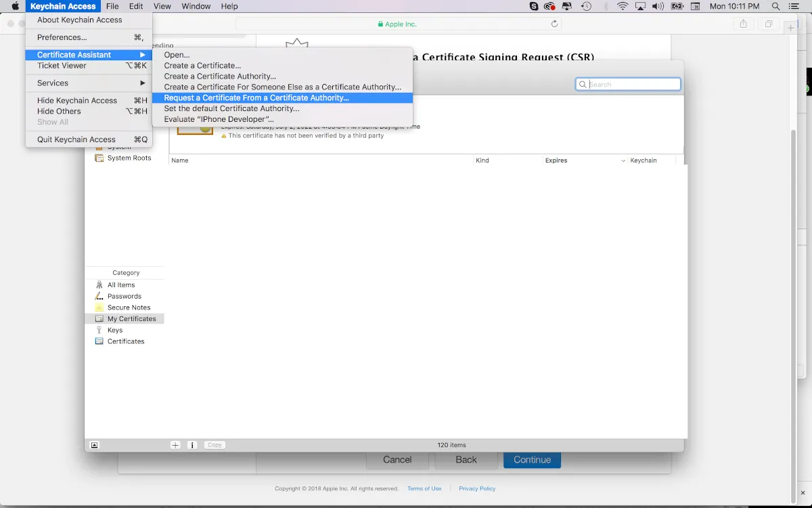Click the Safari address bar showing Apple Inc.
The width and height of the screenshot is (812, 508).
click(x=399, y=24)
